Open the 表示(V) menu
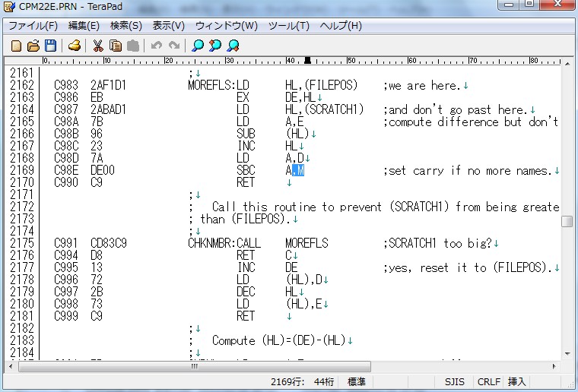The height and width of the screenshot is (392, 578). click(169, 26)
